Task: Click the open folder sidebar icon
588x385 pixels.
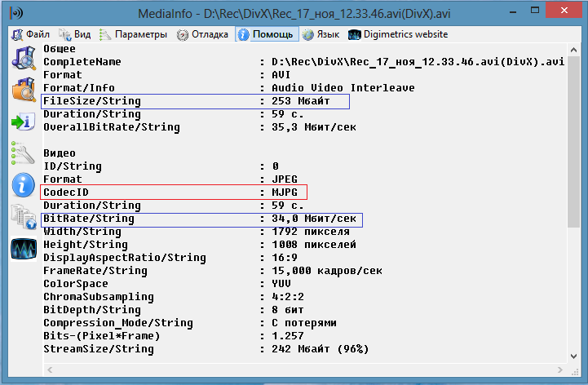Action: coord(22,89)
